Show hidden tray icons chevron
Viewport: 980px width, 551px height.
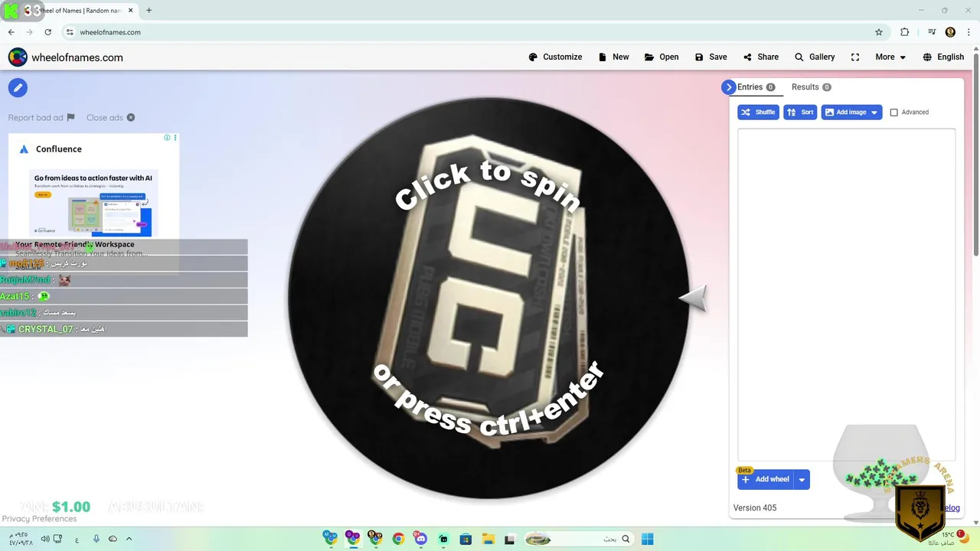[129, 539]
